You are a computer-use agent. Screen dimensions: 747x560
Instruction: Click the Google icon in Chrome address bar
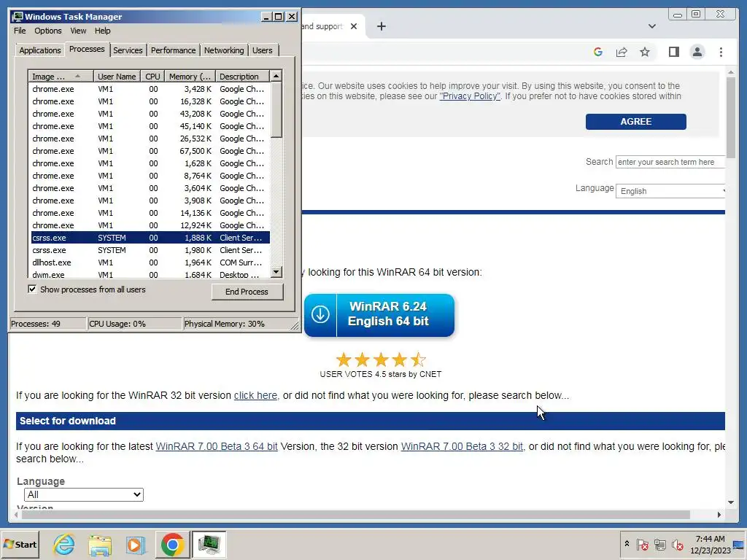tap(598, 52)
